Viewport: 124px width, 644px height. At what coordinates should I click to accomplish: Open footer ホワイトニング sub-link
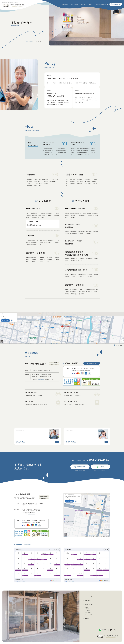[x=88, y=615]
